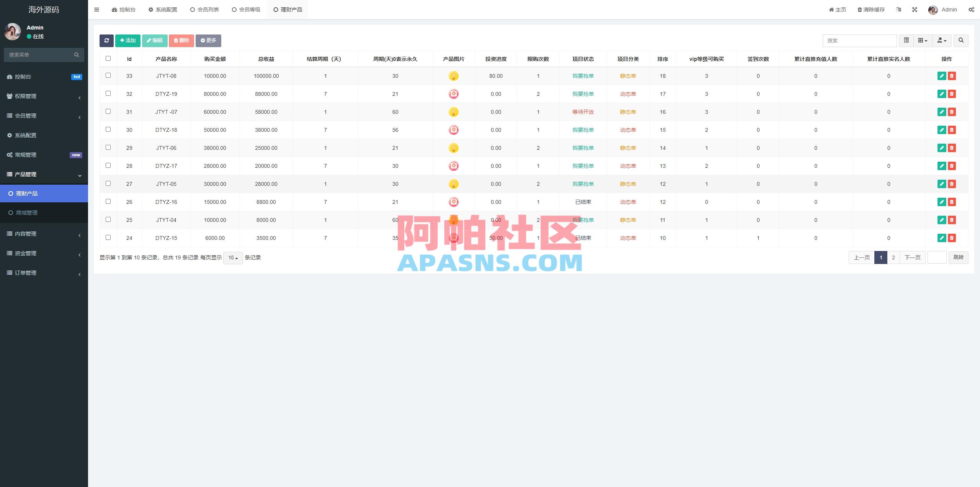The height and width of the screenshot is (487, 980).
Task: Click the refresh icon above the table
Action: coord(106,41)
